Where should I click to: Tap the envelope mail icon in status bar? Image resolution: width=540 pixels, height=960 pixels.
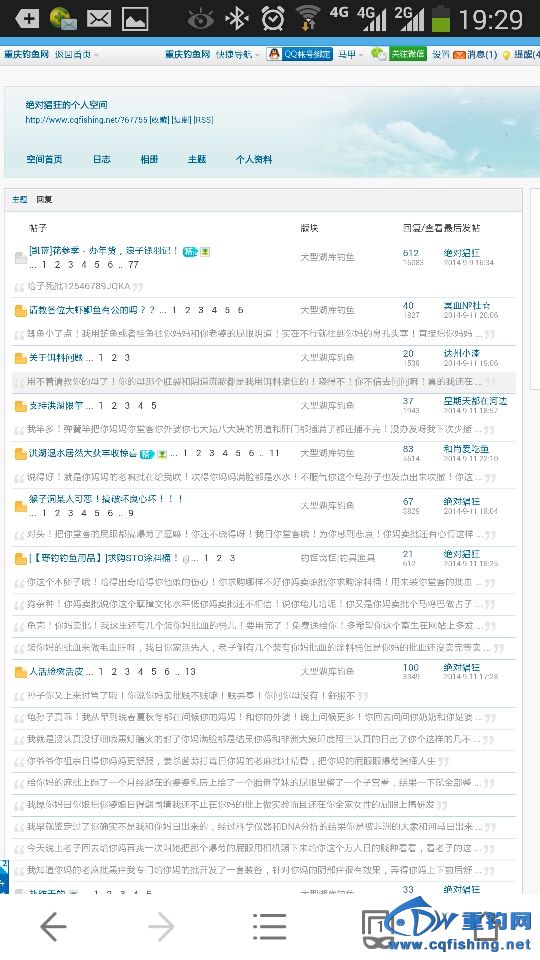pyautogui.click(x=99, y=19)
